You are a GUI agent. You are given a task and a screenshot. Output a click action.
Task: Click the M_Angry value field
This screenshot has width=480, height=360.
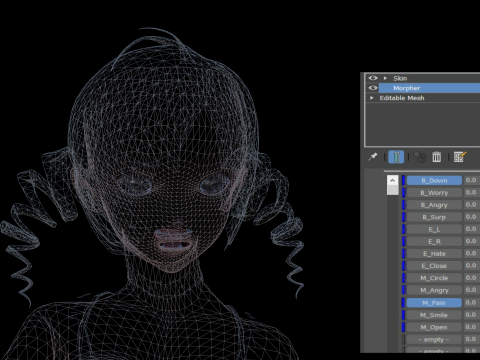[x=472, y=290]
